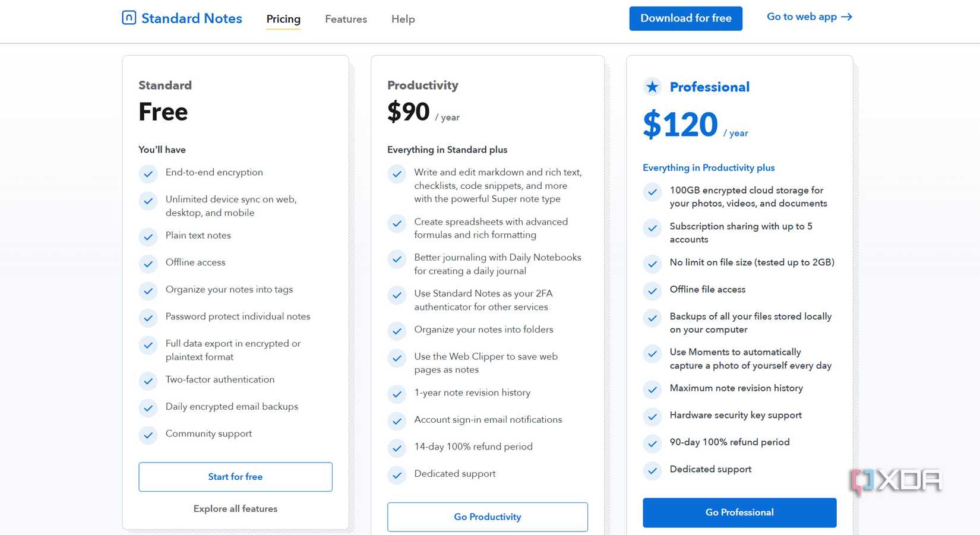Viewport: 980px width, 535px height.
Task: Click the checkmark next to Community support
Action: click(148, 435)
